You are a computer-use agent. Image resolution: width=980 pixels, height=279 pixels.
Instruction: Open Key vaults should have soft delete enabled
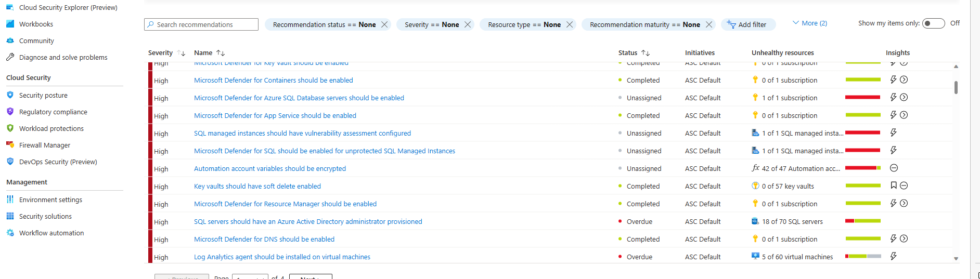[257, 186]
